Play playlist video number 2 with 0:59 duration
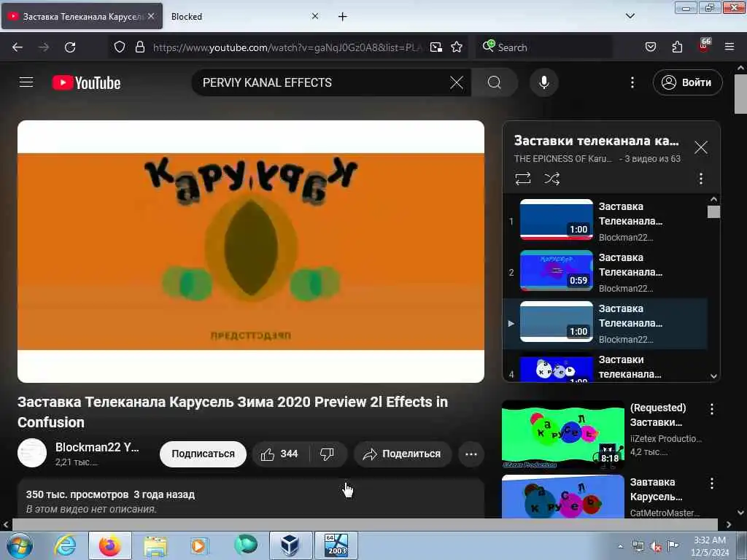Image resolution: width=747 pixels, height=560 pixels. [605, 272]
